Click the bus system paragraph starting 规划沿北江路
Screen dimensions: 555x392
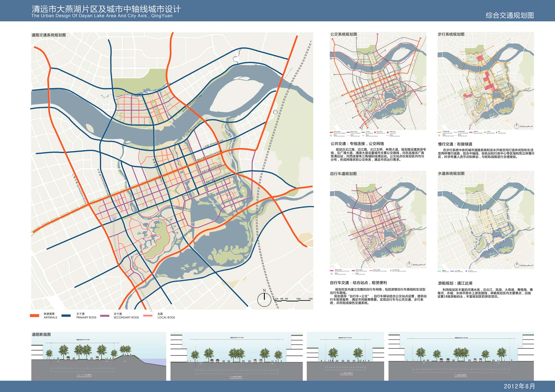(378, 154)
